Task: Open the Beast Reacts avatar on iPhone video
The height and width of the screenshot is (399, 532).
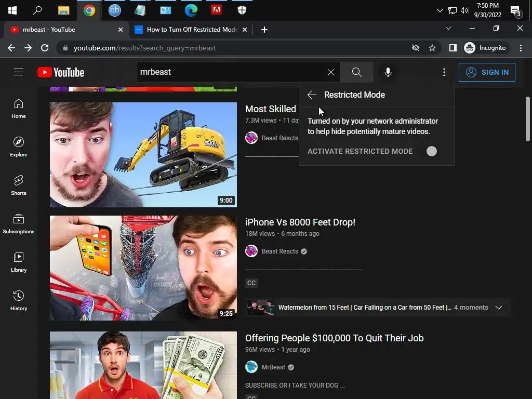Action: [251, 251]
